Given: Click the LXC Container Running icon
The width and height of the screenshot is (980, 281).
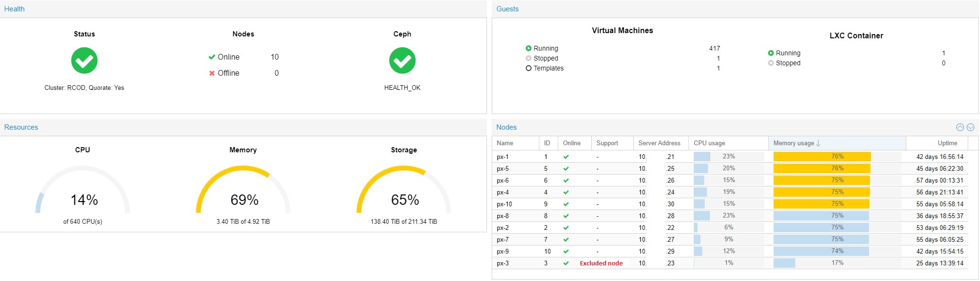Looking at the screenshot, I should pyautogui.click(x=771, y=53).
